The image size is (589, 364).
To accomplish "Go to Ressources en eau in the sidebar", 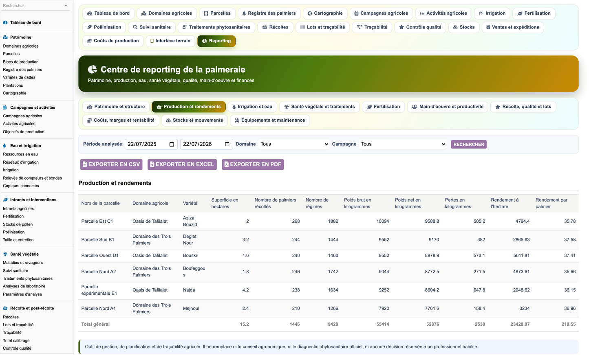I will [x=20, y=154].
